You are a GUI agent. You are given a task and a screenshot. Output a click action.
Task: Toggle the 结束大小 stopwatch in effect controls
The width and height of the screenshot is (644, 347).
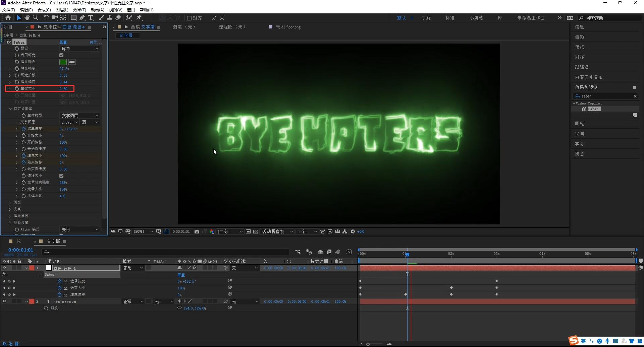pos(23,156)
